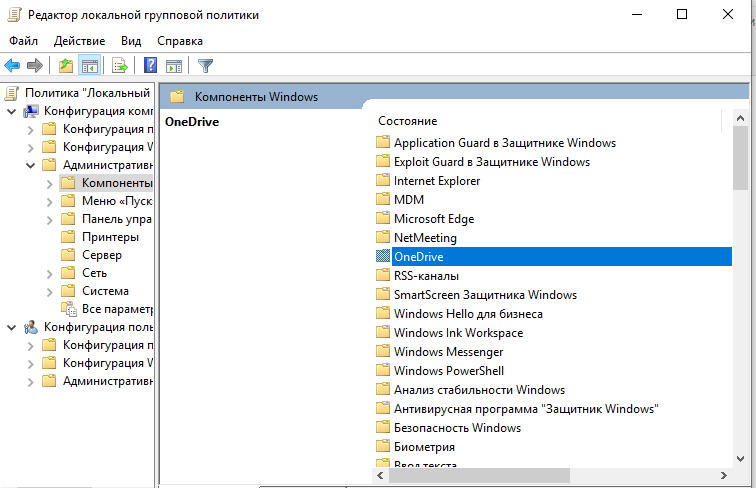Toggle the show/hide action pane icon
The height and width of the screenshot is (488, 756).
tap(173, 66)
